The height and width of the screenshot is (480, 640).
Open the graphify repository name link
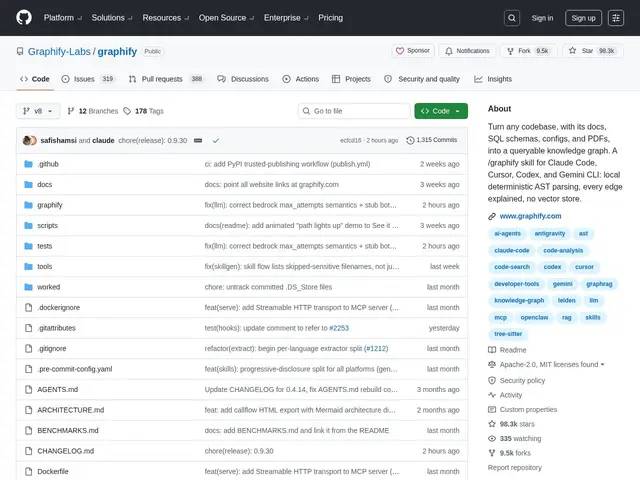coord(117,51)
